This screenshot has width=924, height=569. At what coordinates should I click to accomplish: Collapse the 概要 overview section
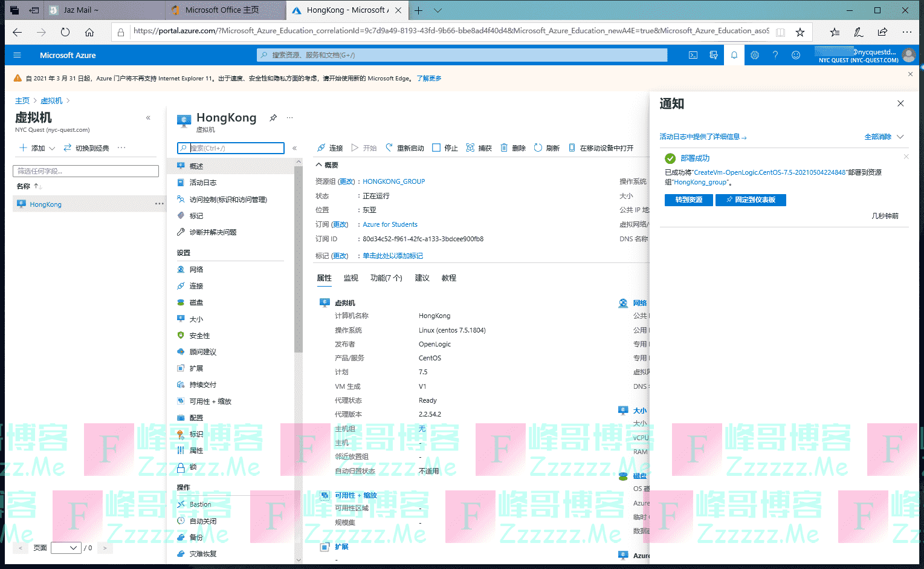tap(319, 164)
